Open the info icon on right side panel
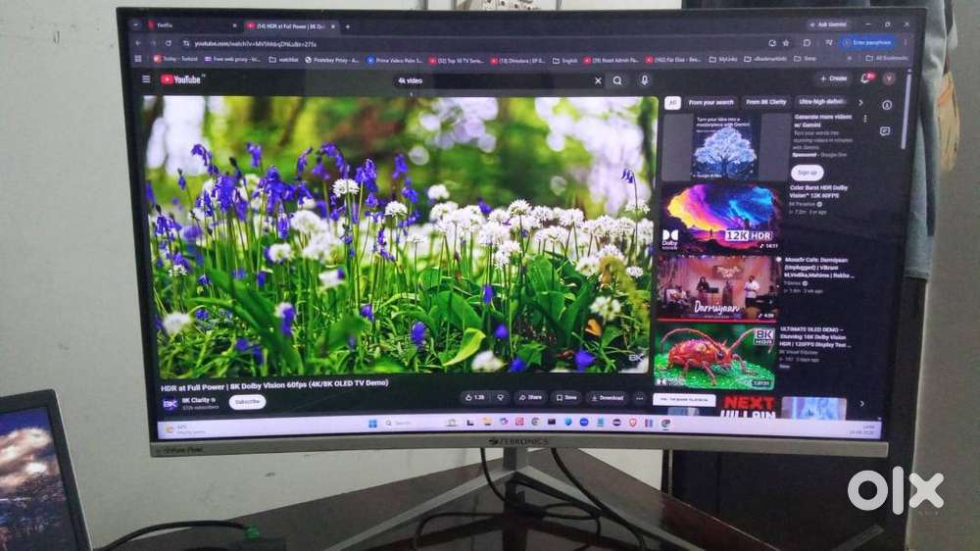Screen dimensions: 980x551 887,105
